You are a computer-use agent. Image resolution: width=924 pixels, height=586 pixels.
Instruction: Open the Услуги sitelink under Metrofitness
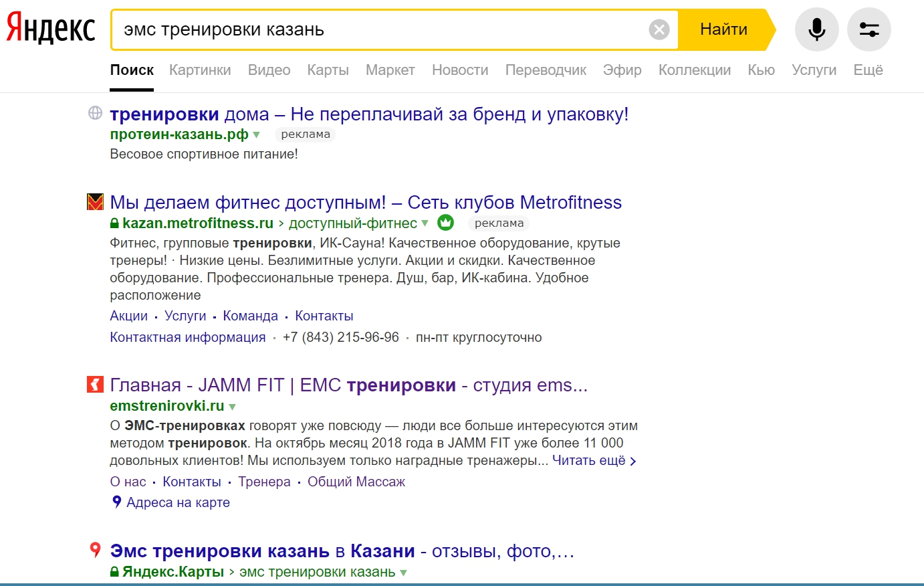tap(185, 316)
